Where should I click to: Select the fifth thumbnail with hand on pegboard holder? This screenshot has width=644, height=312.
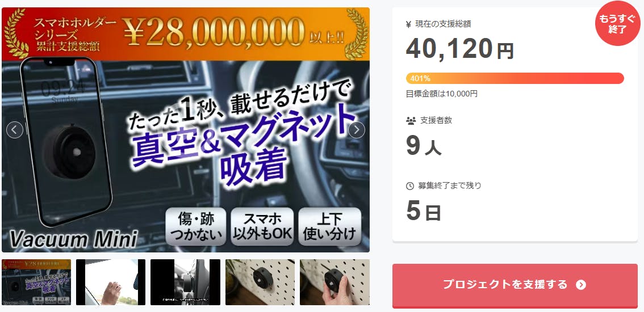tap(334, 282)
